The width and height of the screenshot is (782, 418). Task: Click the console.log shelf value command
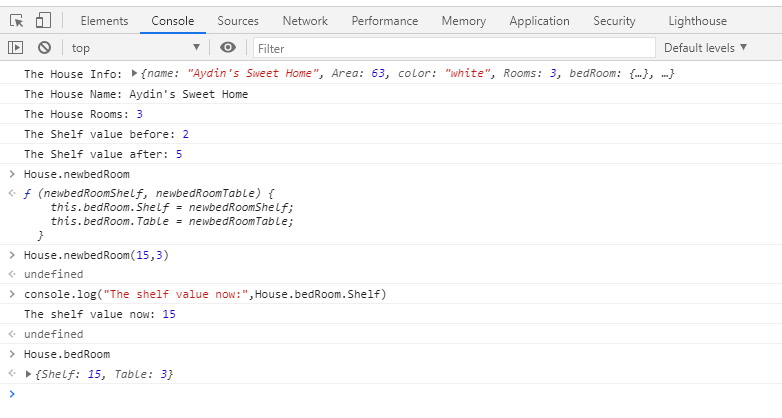[205, 294]
